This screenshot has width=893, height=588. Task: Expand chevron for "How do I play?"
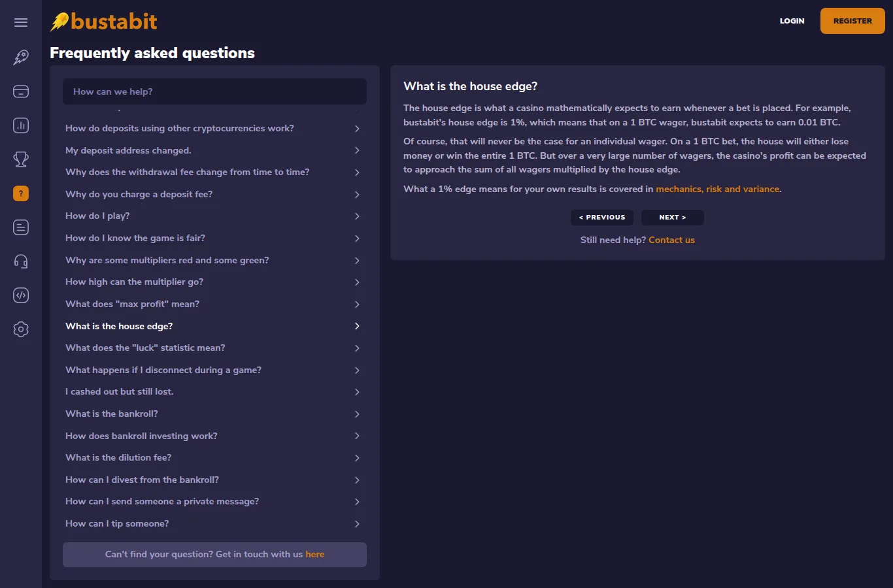(x=357, y=216)
